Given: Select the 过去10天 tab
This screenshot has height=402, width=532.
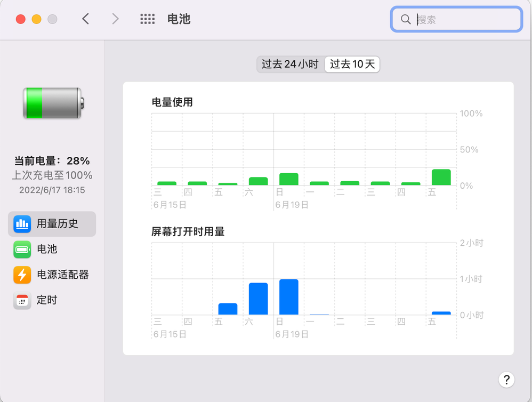Looking at the screenshot, I should pos(352,64).
